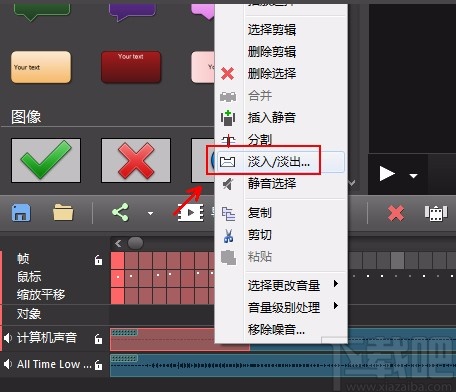456x392 pixels.
Task: Click the 缩放平移 track label
Action: 41,295
